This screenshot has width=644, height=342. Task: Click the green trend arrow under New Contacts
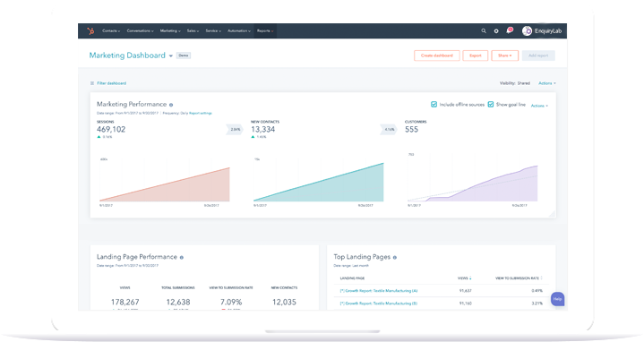[x=253, y=137]
